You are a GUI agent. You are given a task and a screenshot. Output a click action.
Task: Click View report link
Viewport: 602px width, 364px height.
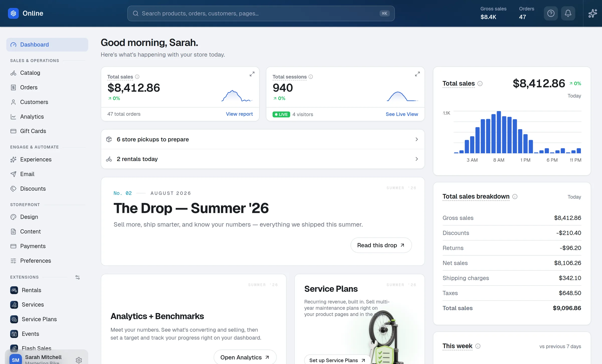click(239, 114)
